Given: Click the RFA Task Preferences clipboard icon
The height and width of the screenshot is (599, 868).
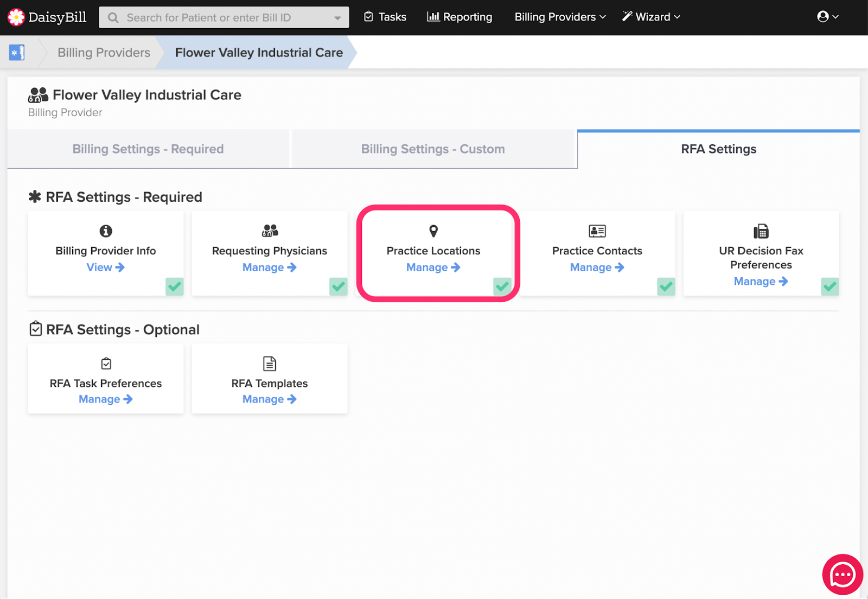Looking at the screenshot, I should click(106, 364).
